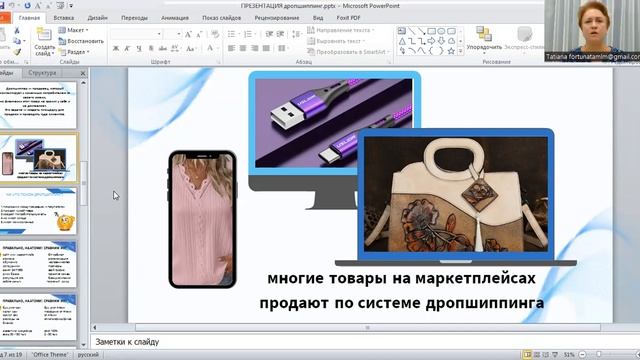
Task: Click the Заметки к слайду notes field
Action: [364, 342]
